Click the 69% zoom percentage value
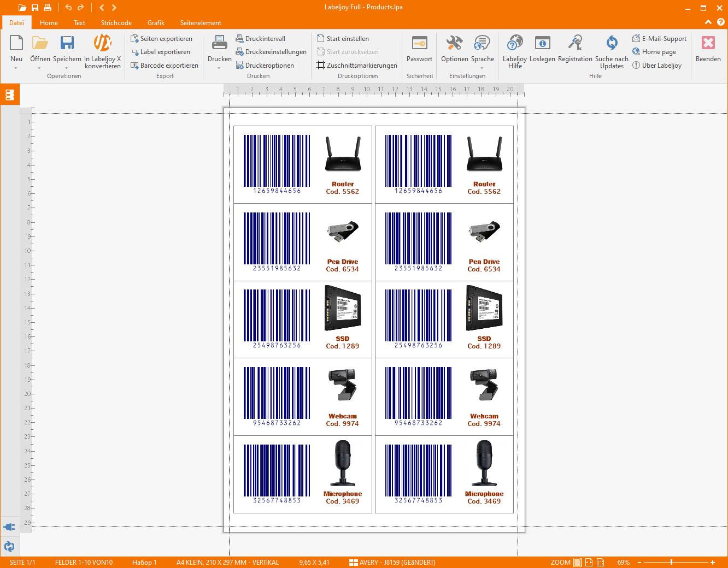The width and height of the screenshot is (728, 568). click(623, 562)
